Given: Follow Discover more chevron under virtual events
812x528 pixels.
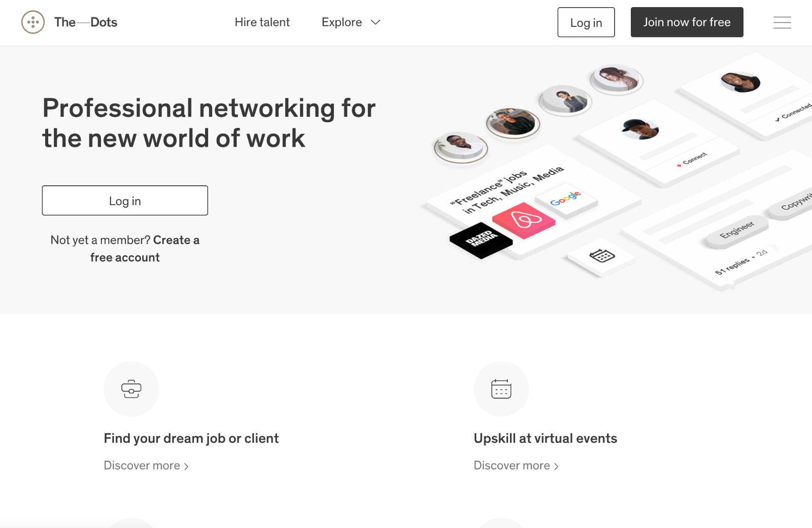Looking at the screenshot, I should [556, 466].
